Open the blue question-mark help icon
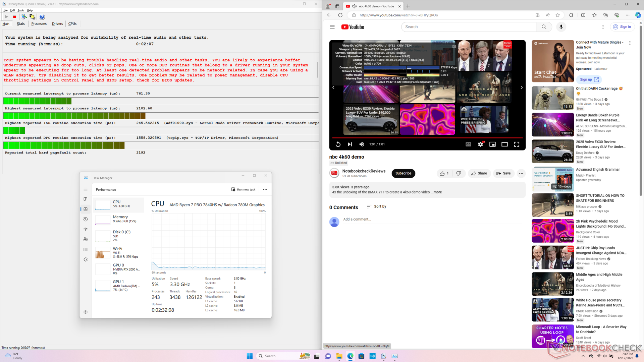The width and height of the screenshot is (644, 362). [x=42, y=17]
